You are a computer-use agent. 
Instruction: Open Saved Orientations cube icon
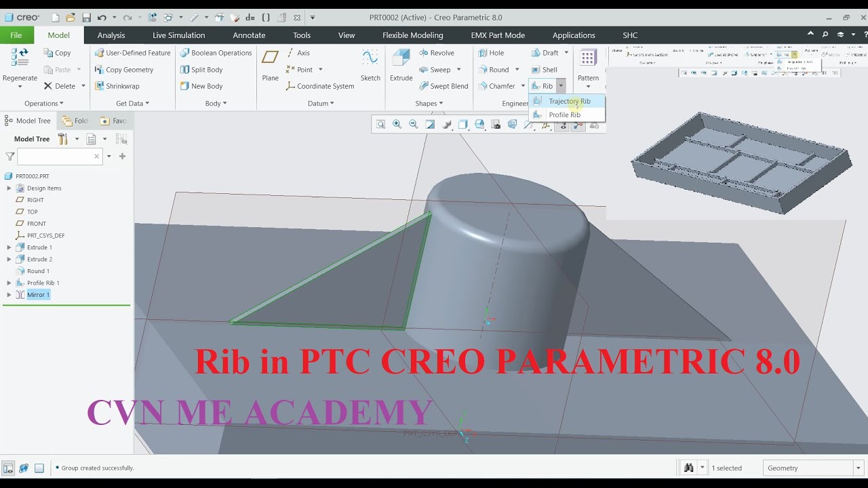479,125
